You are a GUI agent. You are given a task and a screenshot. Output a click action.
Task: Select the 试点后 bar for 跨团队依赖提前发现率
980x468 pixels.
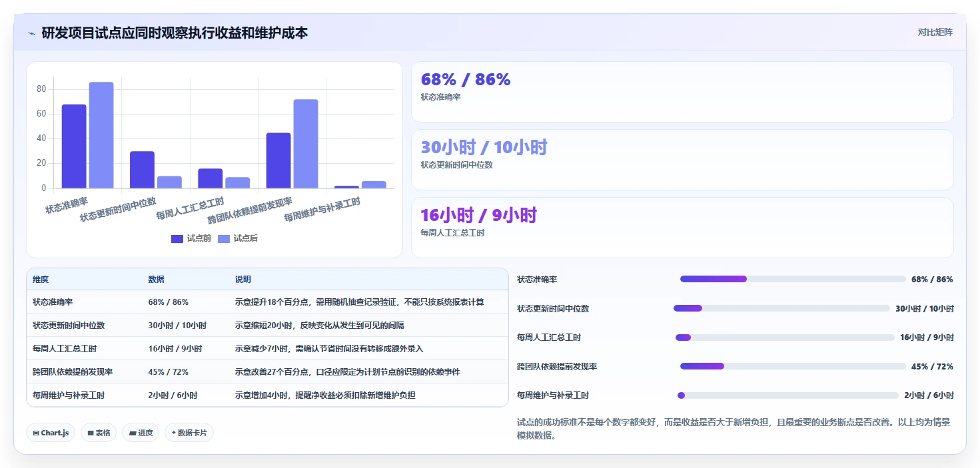(x=306, y=144)
